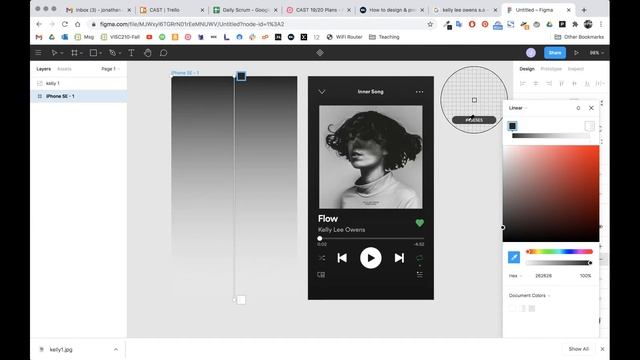Click the hex value 262626 field
The image size is (640, 360).
tap(544, 276)
